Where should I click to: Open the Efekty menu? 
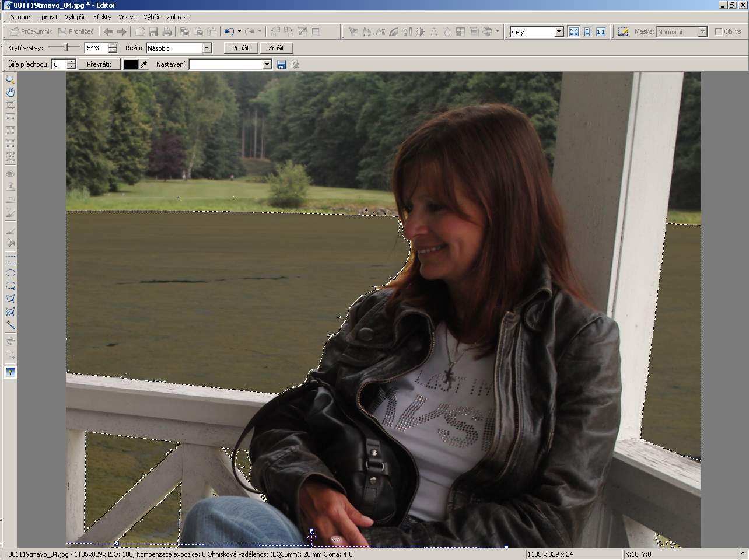coord(102,17)
